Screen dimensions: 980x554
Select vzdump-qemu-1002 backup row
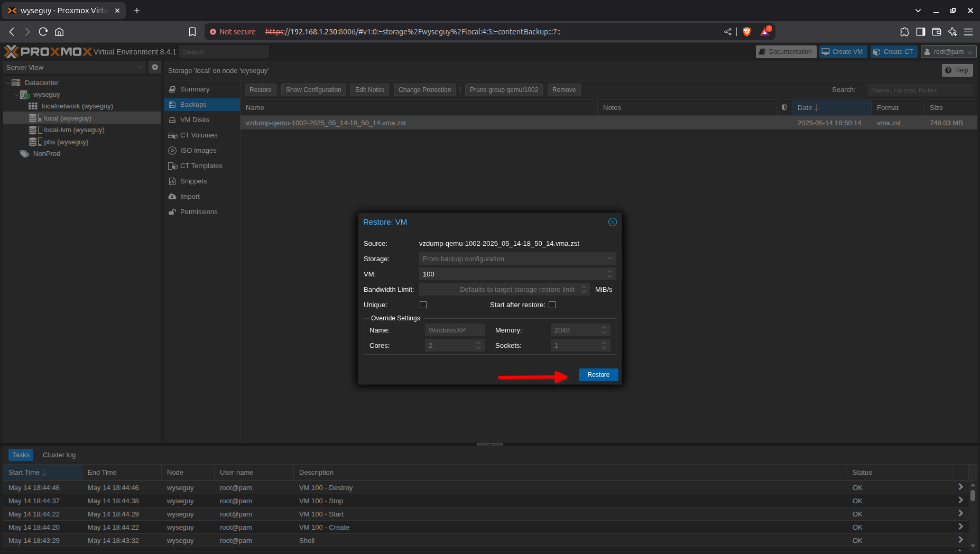pyautogui.click(x=608, y=123)
